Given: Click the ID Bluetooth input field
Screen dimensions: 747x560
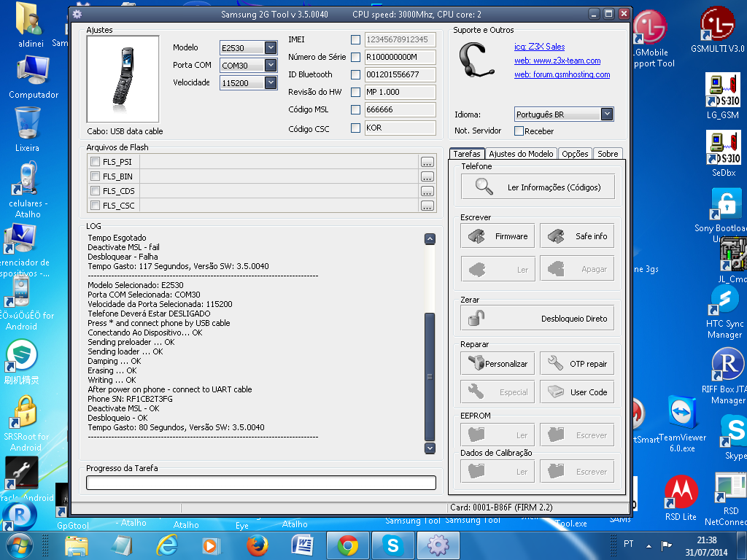Looking at the screenshot, I should [400, 75].
